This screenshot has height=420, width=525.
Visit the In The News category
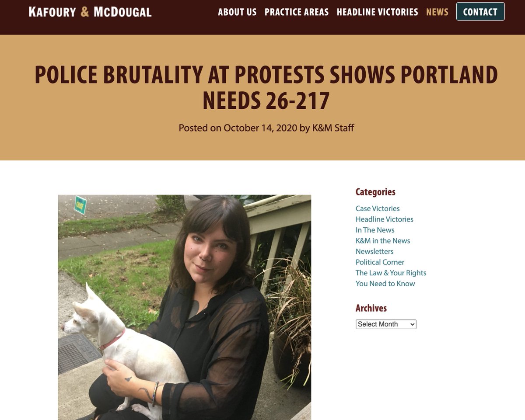[x=375, y=230]
